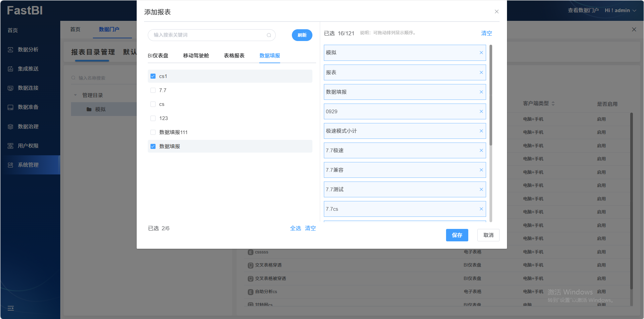The image size is (644, 319).
Task: Remove 极速模式小计 item with its X icon
Action: click(x=481, y=131)
